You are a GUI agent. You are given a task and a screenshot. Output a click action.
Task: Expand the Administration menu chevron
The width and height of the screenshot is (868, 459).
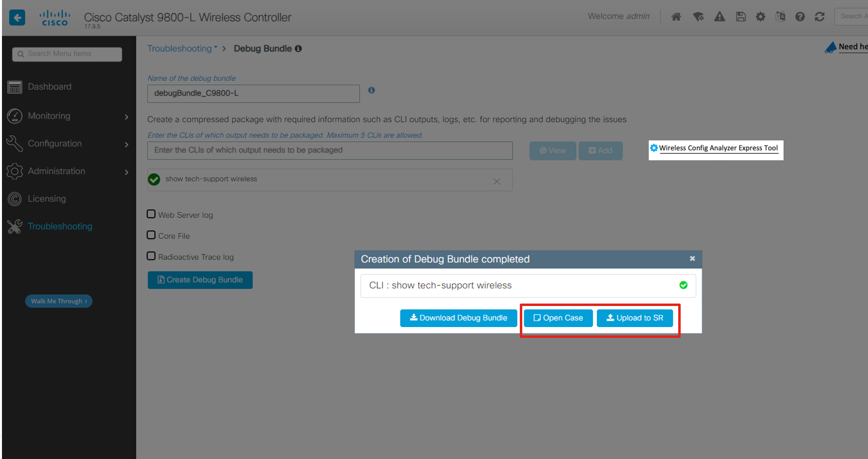127,172
